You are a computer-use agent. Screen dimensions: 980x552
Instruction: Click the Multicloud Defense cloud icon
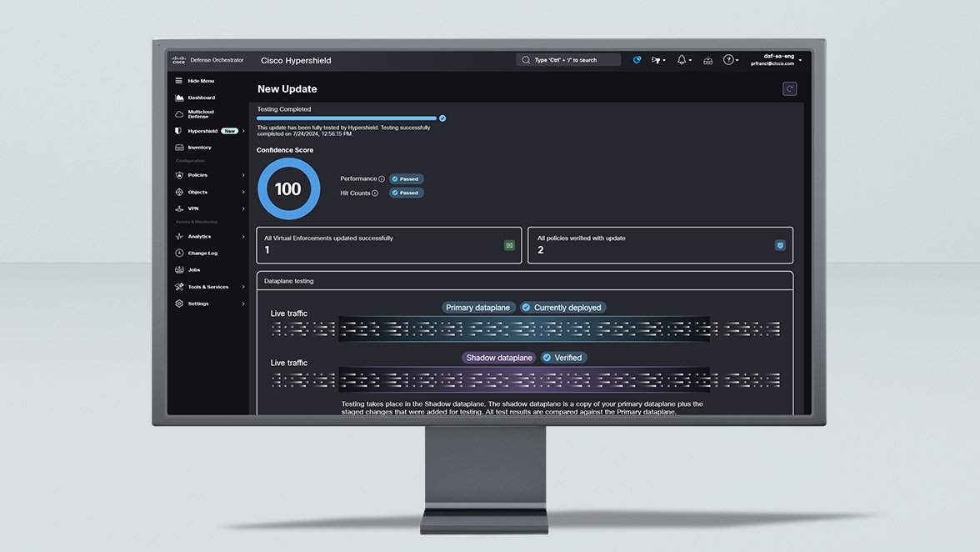click(179, 114)
